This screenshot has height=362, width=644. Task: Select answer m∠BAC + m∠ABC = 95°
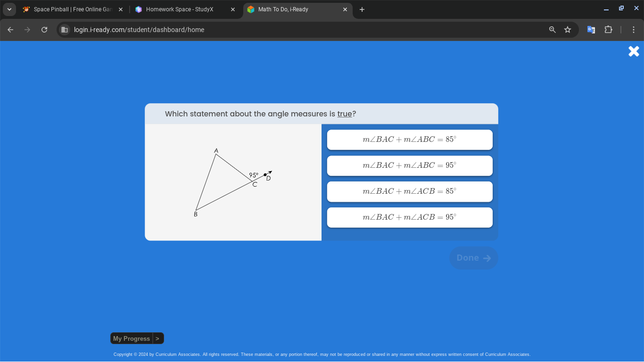click(410, 165)
